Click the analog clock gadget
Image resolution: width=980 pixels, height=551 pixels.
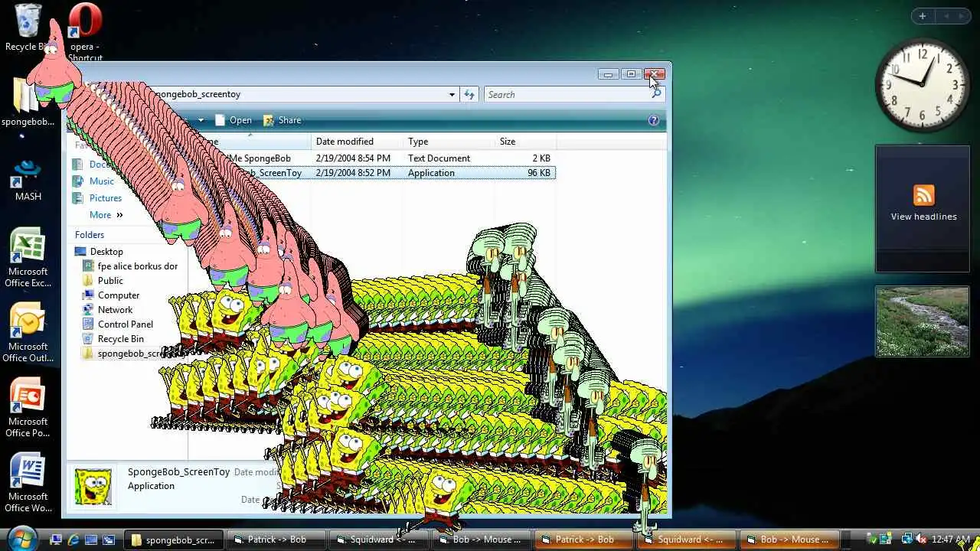(x=922, y=84)
